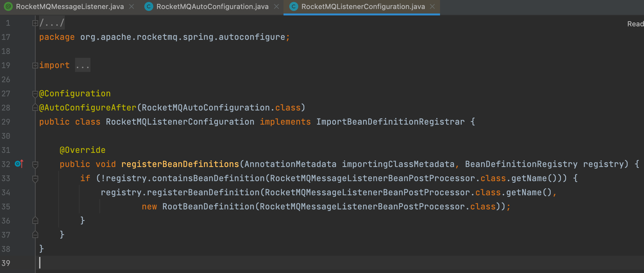Click the class name RocketMQListenerConfiguration on line 29
The height and width of the screenshot is (273, 644).
click(x=180, y=122)
